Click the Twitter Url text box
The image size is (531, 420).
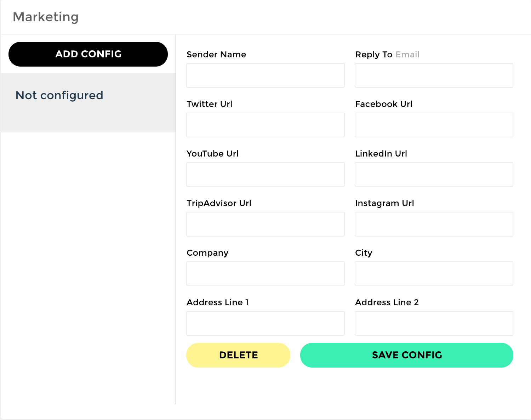pyautogui.click(x=265, y=125)
